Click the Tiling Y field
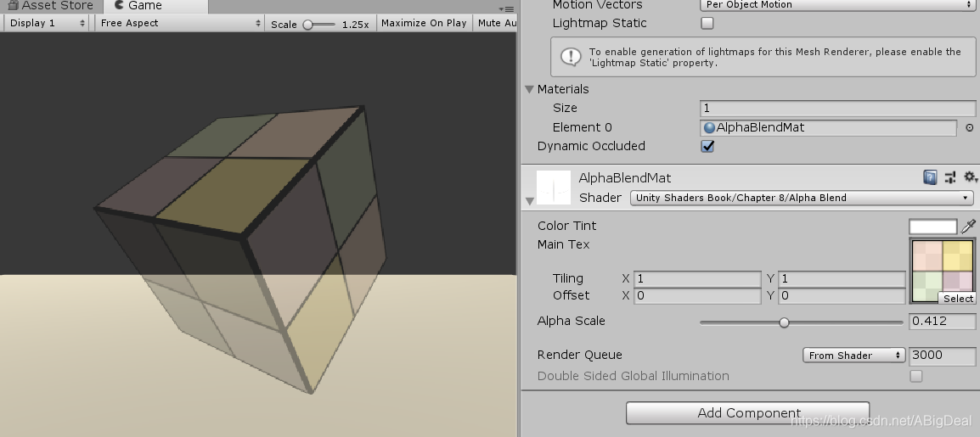980x437 pixels. (x=842, y=279)
